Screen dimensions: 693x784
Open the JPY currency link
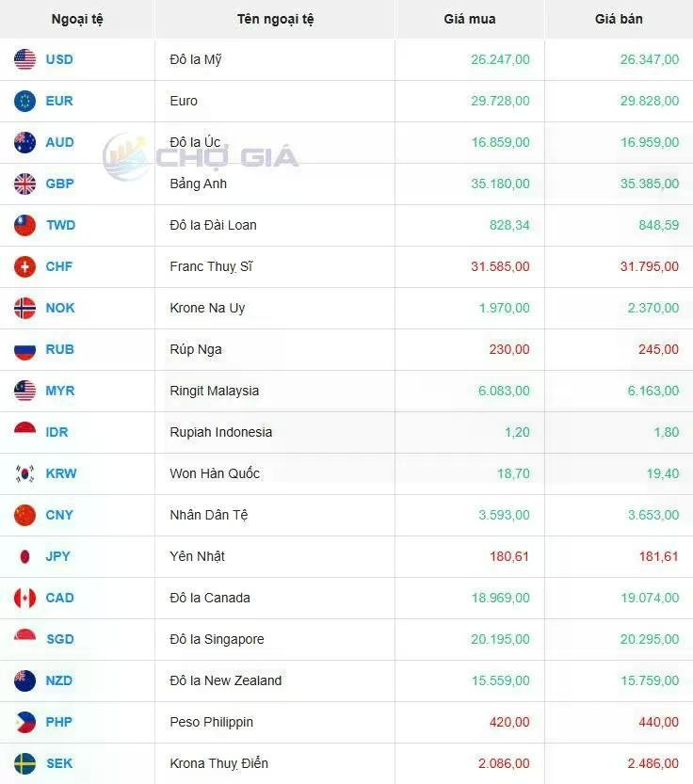[x=58, y=556]
